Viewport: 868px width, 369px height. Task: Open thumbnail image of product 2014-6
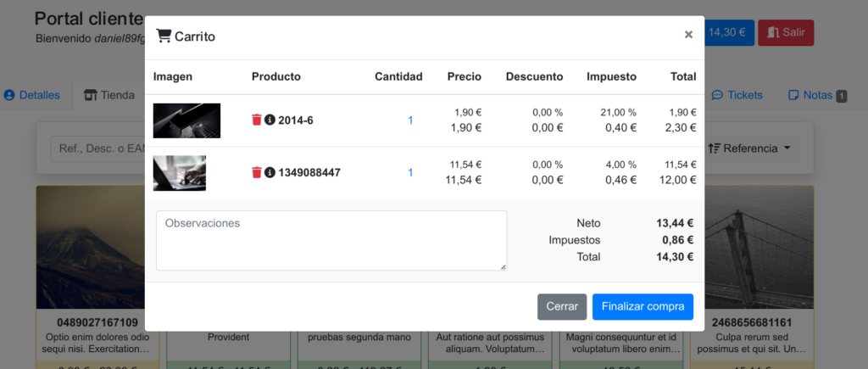pos(186,120)
